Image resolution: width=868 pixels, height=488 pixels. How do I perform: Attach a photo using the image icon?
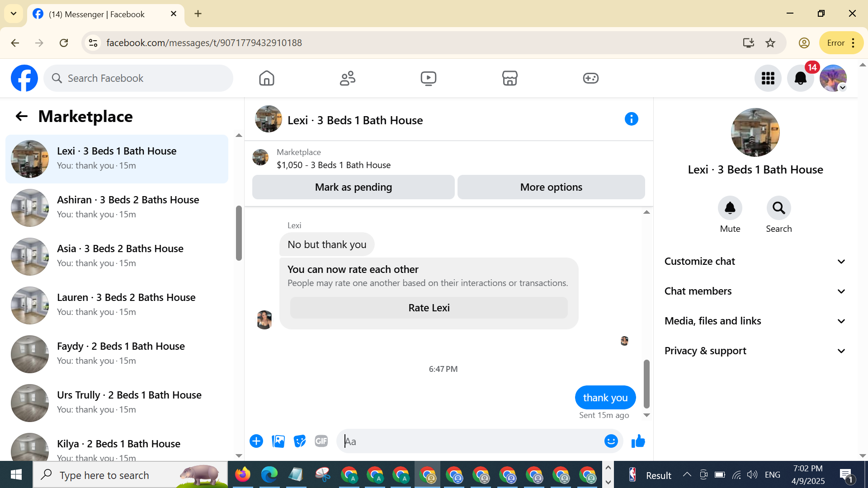[278, 441]
